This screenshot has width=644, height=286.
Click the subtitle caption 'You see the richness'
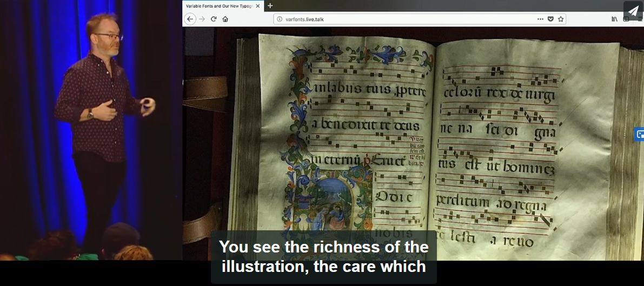(x=324, y=257)
